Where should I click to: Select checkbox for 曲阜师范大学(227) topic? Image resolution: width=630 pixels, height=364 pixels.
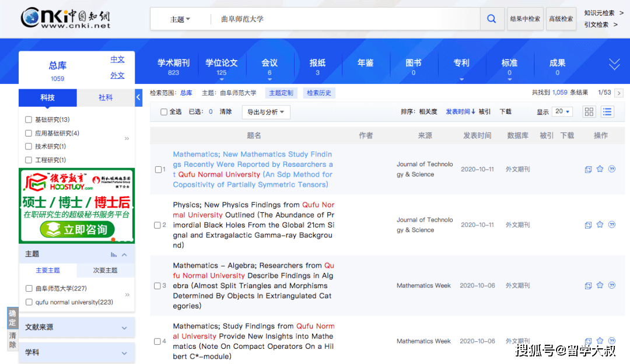(x=29, y=288)
